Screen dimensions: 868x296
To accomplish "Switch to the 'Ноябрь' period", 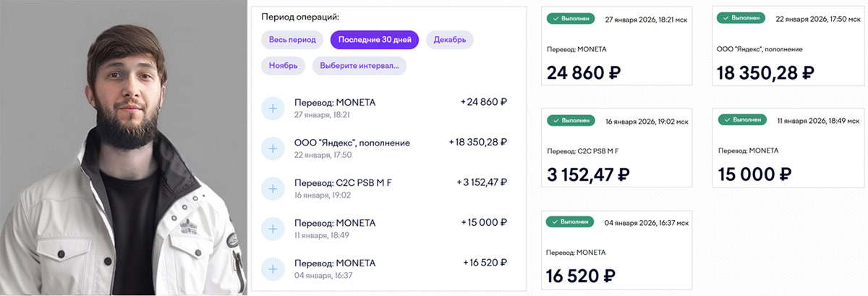I will coord(283,66).
